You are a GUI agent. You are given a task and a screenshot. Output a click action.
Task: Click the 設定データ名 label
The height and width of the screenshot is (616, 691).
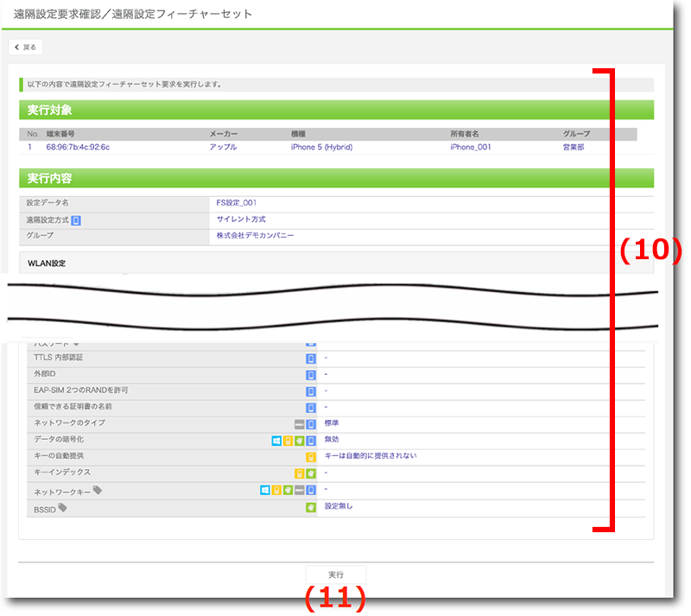click(48, 203)
